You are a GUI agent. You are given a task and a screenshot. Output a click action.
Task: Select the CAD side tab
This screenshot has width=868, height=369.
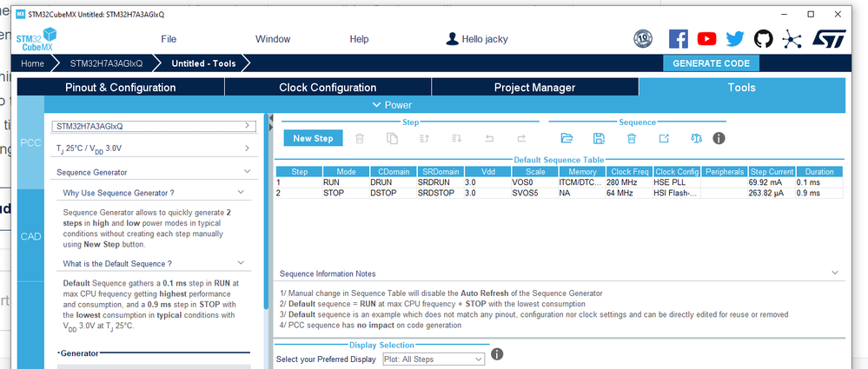[30, 236]
